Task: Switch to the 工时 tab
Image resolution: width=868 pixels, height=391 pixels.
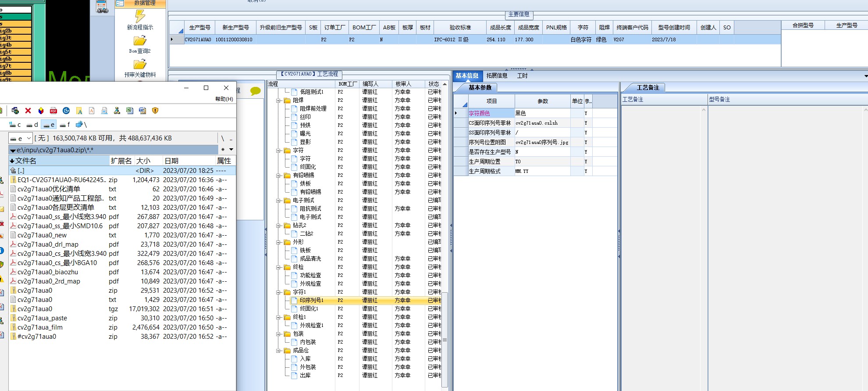Action: pos(523,76)
